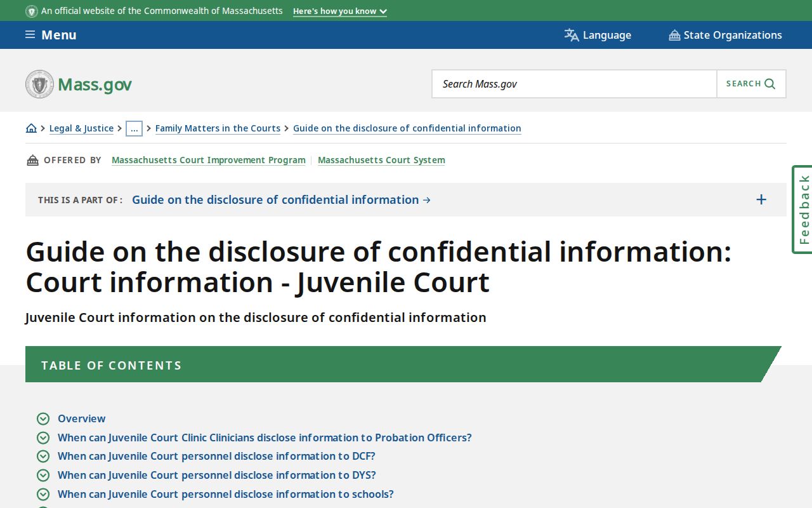Jump to disclosing information to DCF section

(x=216, y=456)
